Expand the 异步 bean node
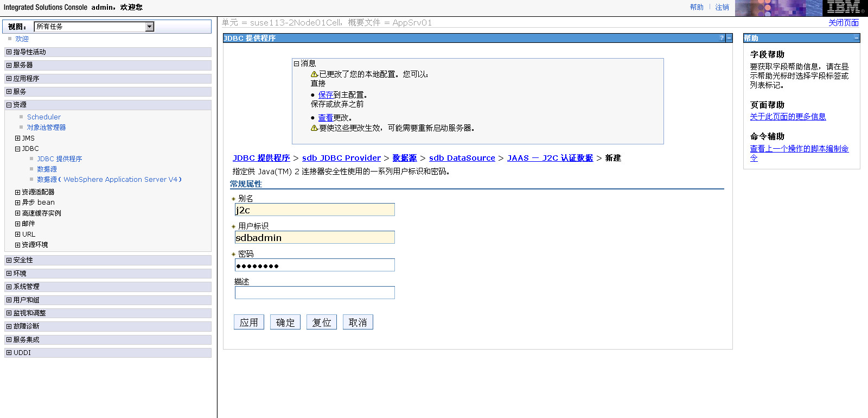Viewport: 868px width, 418px height. (17, 202)
